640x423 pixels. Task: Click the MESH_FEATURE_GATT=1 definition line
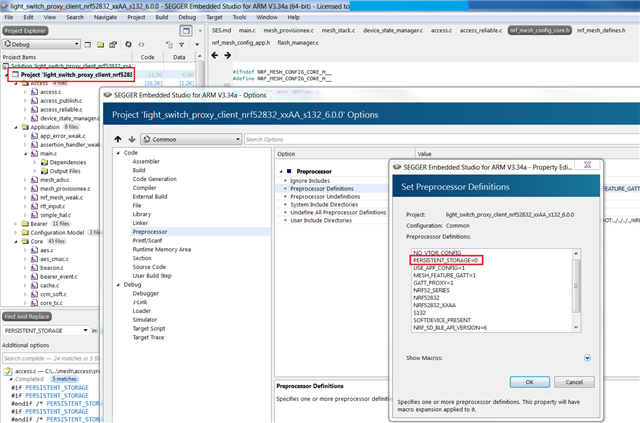444,276
